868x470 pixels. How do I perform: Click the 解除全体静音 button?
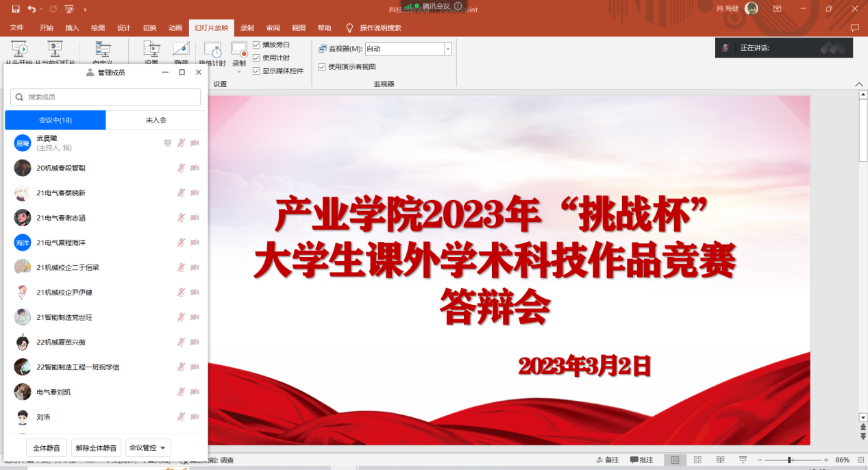point(97,448)
